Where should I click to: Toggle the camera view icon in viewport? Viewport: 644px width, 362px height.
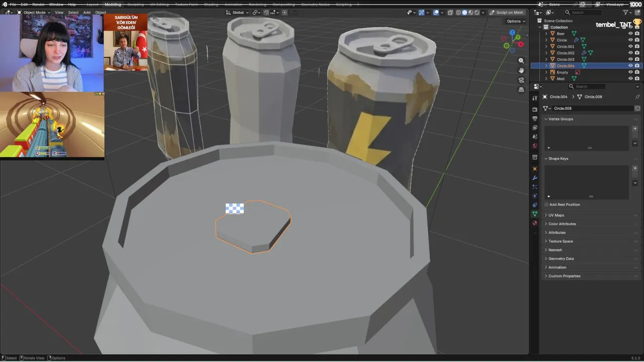(521, 80)
